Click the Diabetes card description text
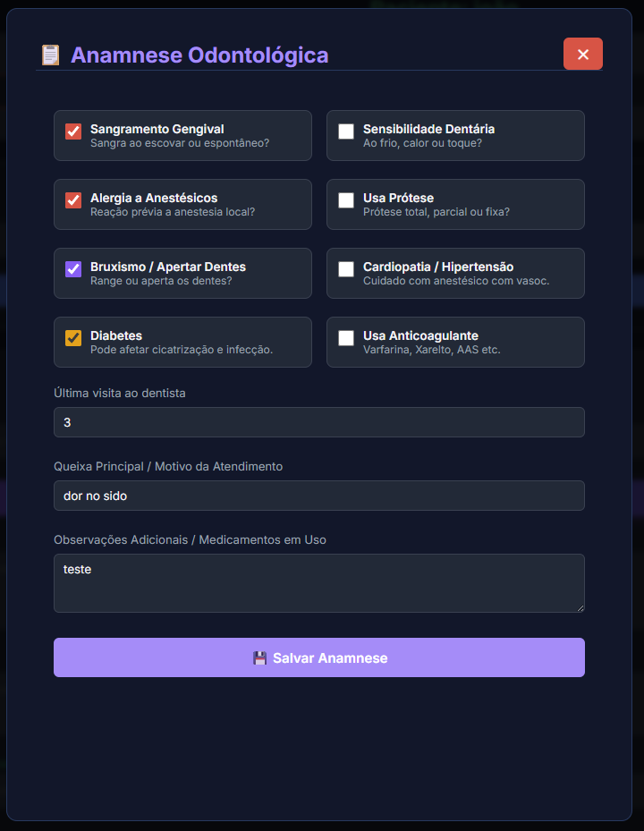 [181, 350]
